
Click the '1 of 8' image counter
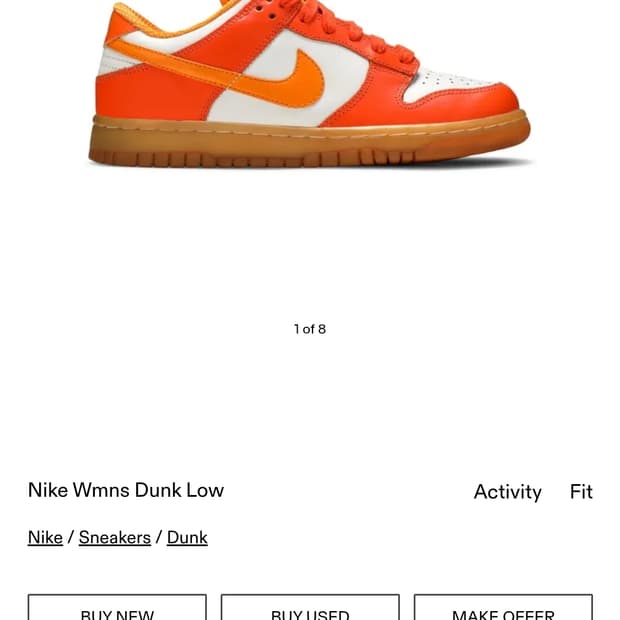[x=310, y=329]
